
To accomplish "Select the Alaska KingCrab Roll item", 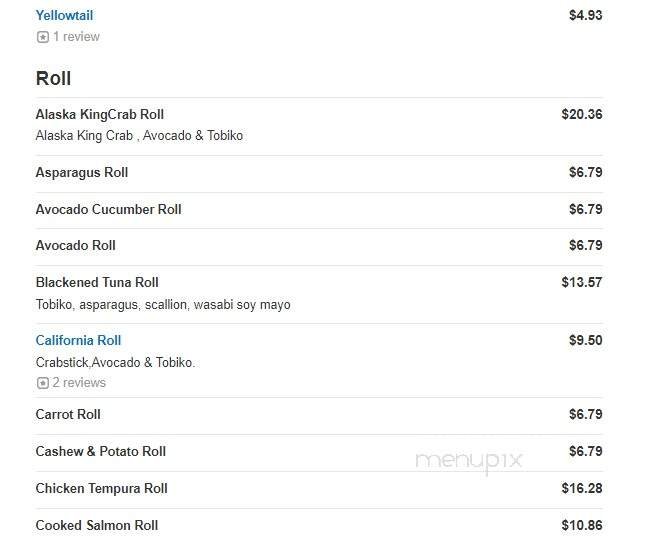I will (x=99, y=114).
